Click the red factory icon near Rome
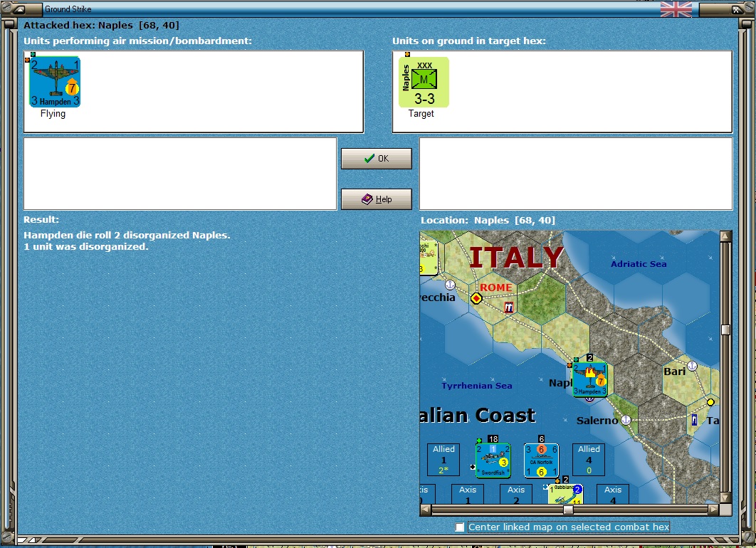Image resolution: width=756 pixels, height=548 pixels. click(x=509, y=307)
